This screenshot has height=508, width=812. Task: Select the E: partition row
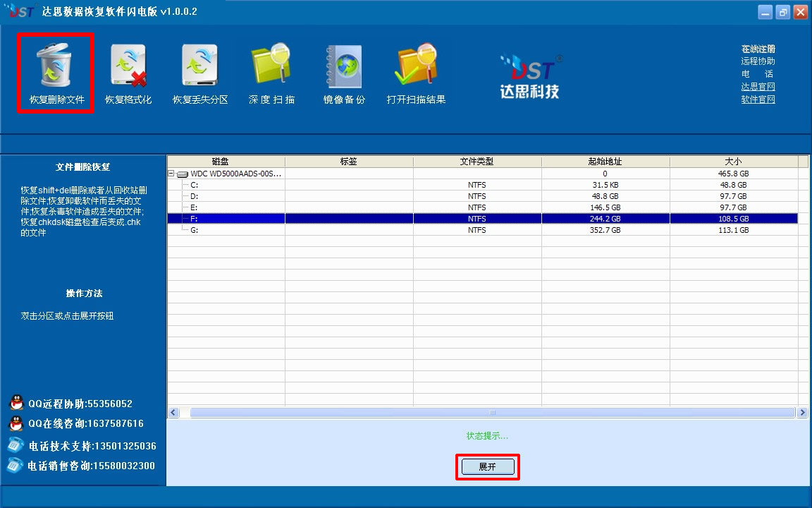click(482, 207)
